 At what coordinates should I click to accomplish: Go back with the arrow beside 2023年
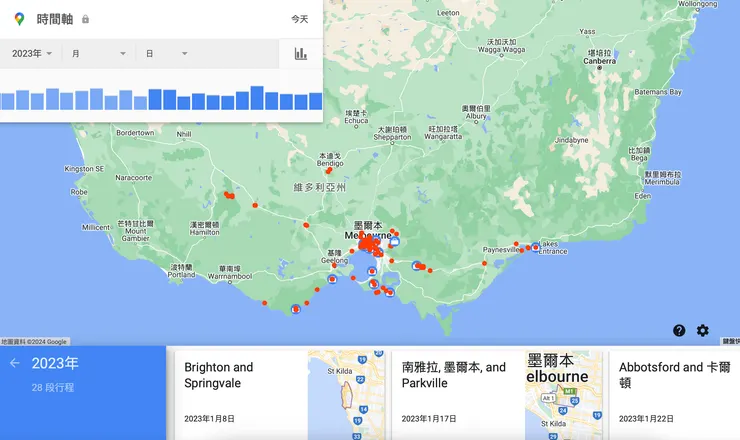15,363
